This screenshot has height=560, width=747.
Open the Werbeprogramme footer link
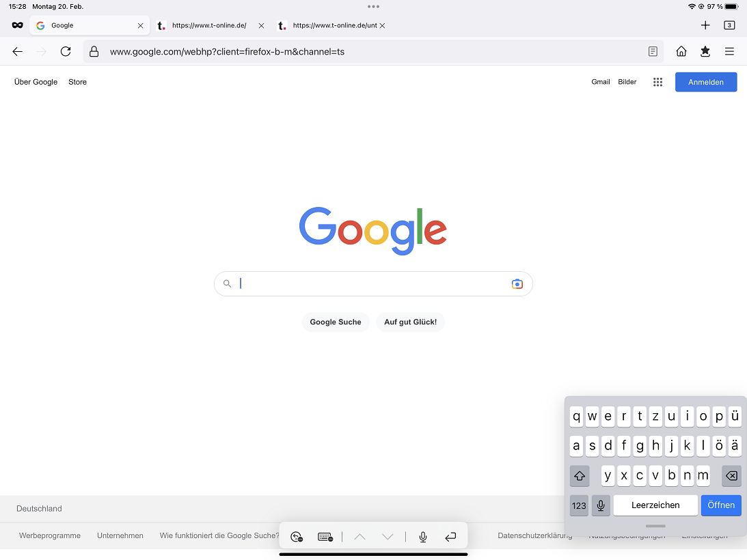[x=49, y=535]
